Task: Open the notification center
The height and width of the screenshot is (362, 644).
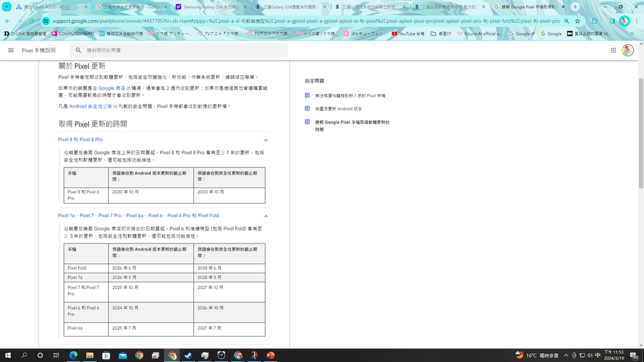Action: (634, 356)
